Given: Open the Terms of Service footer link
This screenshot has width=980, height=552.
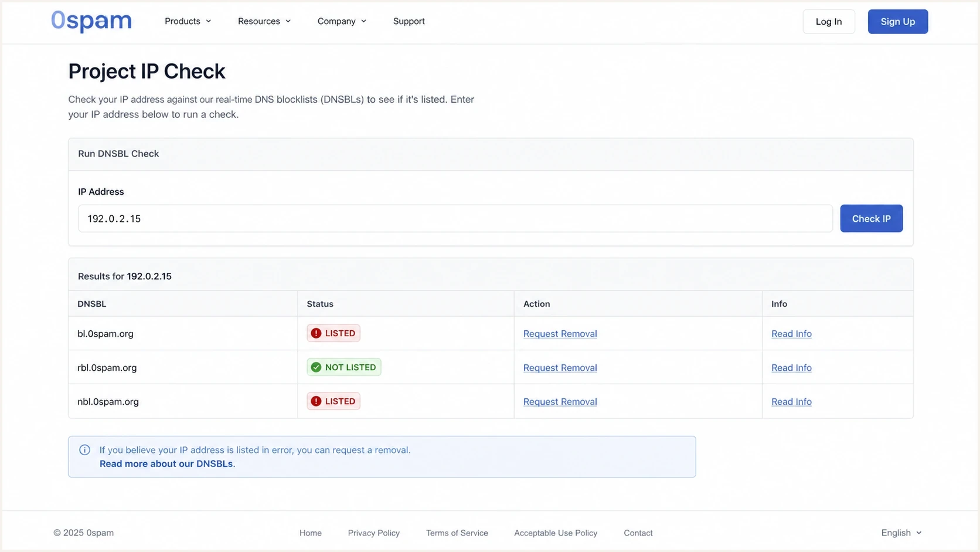Looking at the screenshot, I should pyautogui.click(x=457, y=533).
